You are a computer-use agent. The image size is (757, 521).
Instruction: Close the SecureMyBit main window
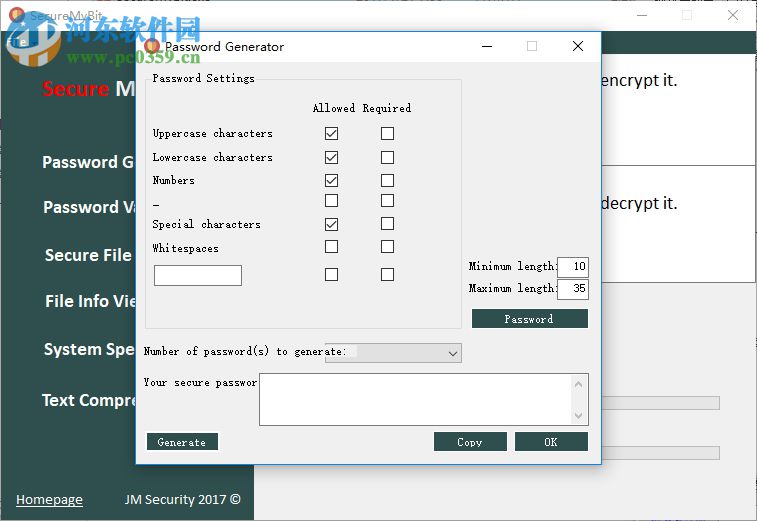point(733,15)
